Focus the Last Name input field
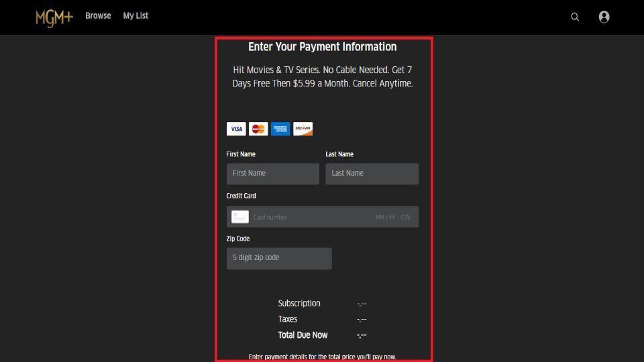The image size is (644, 362). tap(372, 174)
